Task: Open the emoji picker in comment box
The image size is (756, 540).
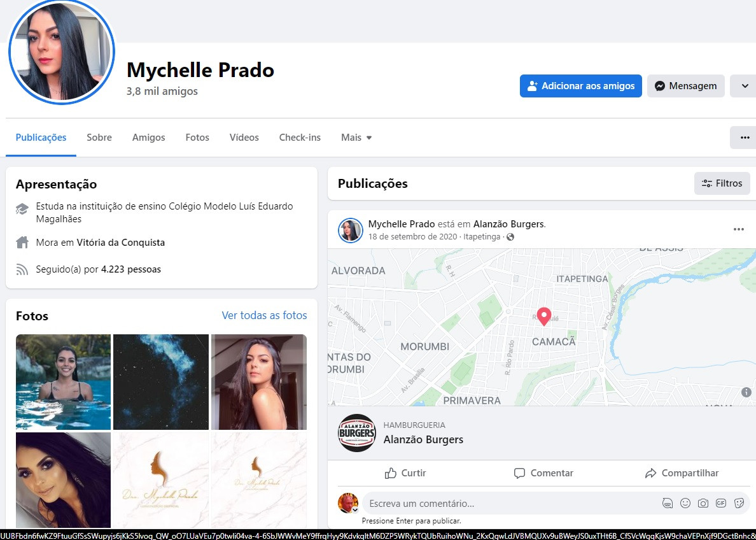Action: click(x=685, y=503)
